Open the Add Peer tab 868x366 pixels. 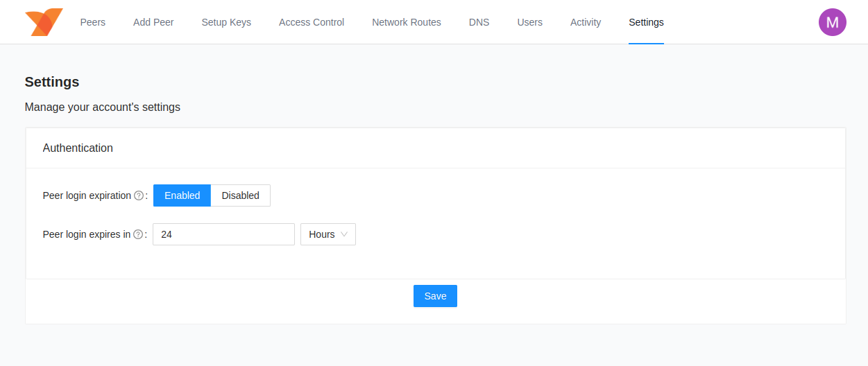point(153,22)
